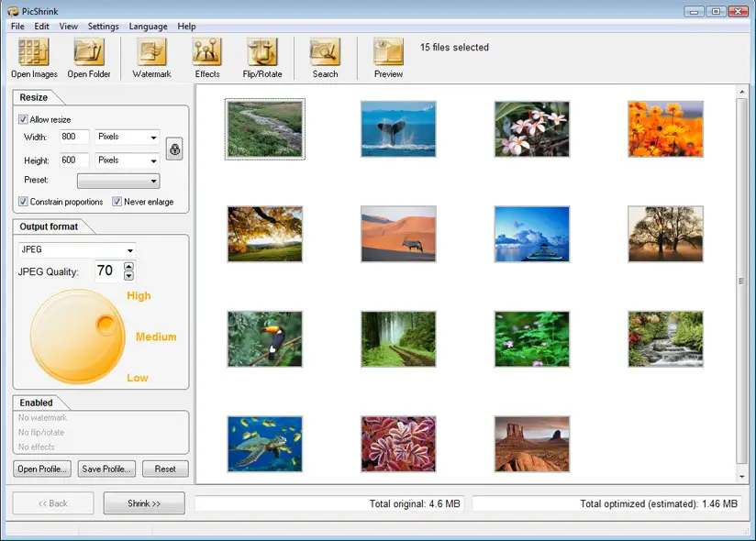
Task: Open the Edit menu
Action: (x=41, y=27)
